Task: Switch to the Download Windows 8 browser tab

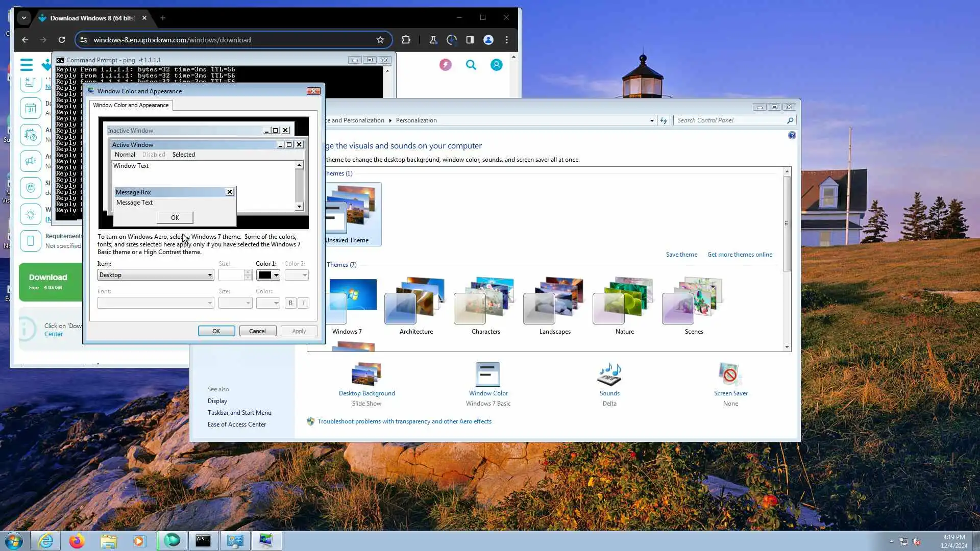Action: [92, 18]
